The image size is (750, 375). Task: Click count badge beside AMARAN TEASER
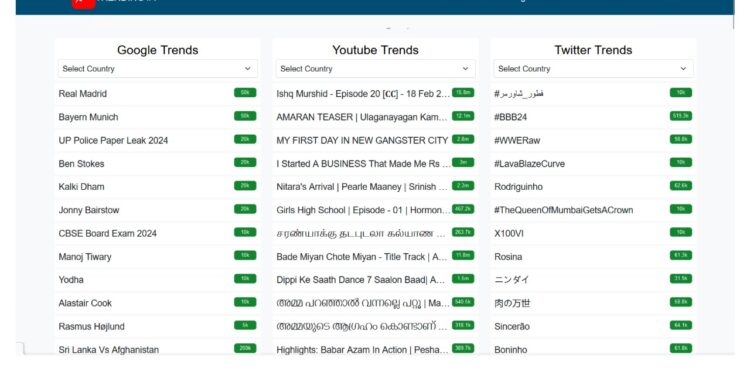pos(463,116)
